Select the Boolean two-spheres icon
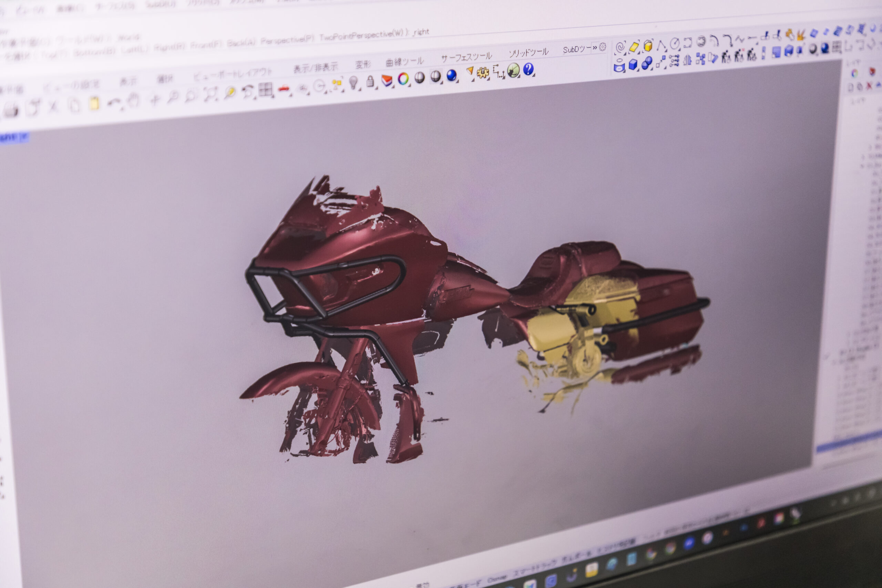 pos(646,63)
